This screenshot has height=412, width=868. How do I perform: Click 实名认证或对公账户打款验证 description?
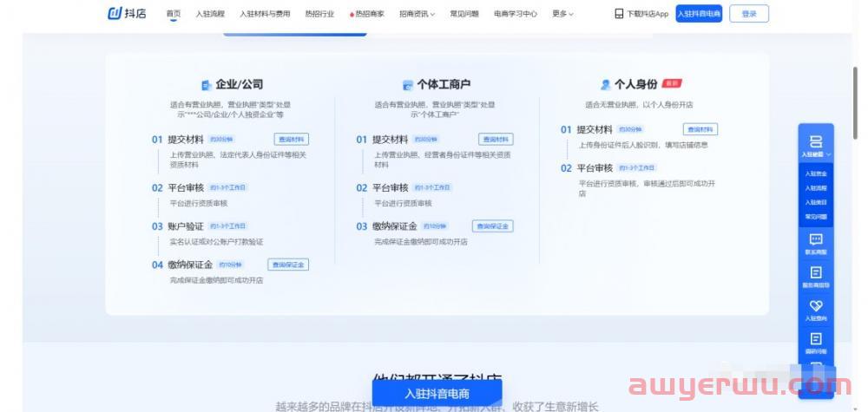[x=216, y=242]
